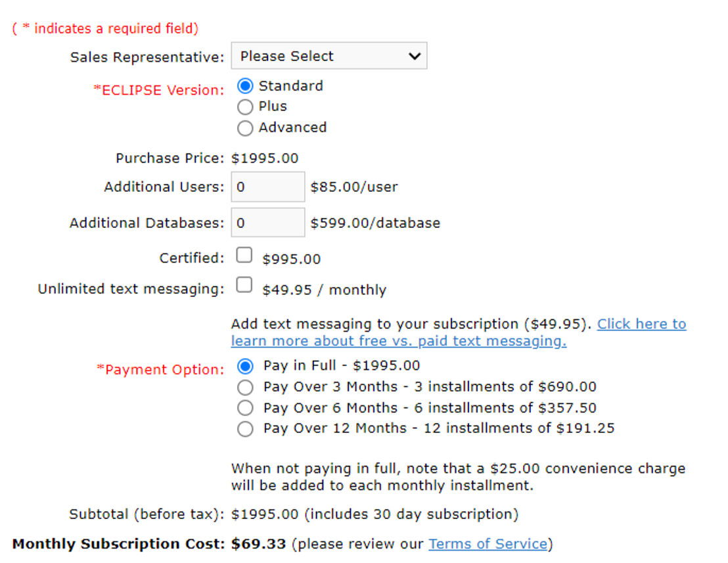The image size is (728, 563).
Task: Open the free vs. paid text messaging link
Action: 398,341
